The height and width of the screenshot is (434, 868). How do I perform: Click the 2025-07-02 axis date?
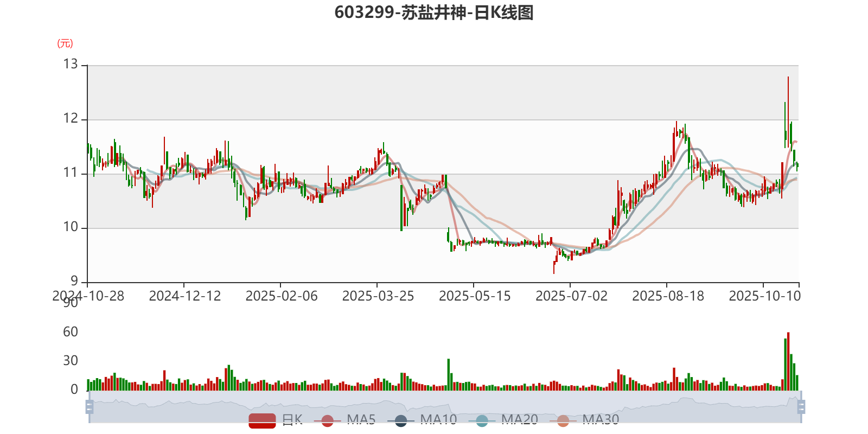pyautogui.click(x=571, y=296)
